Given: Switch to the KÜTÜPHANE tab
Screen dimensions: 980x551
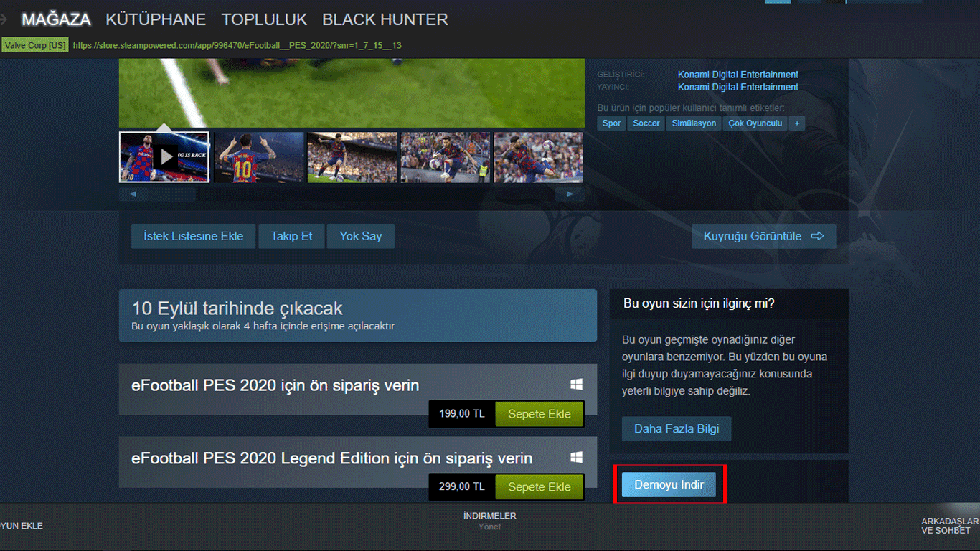Looking at the screenshot, I should coord(156,19).
